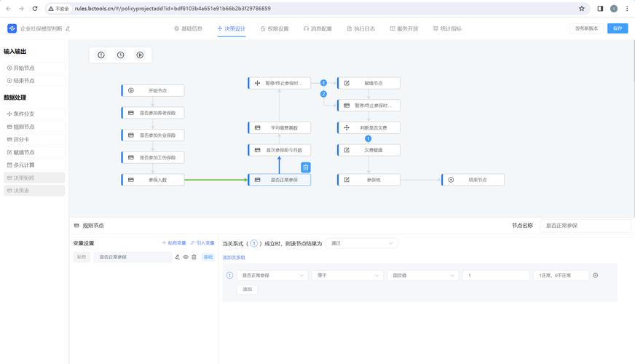Viewport: 635px width, 364px height.
Task: Open the 固定值 value type dropdown
Action: (x=422, y=275)
